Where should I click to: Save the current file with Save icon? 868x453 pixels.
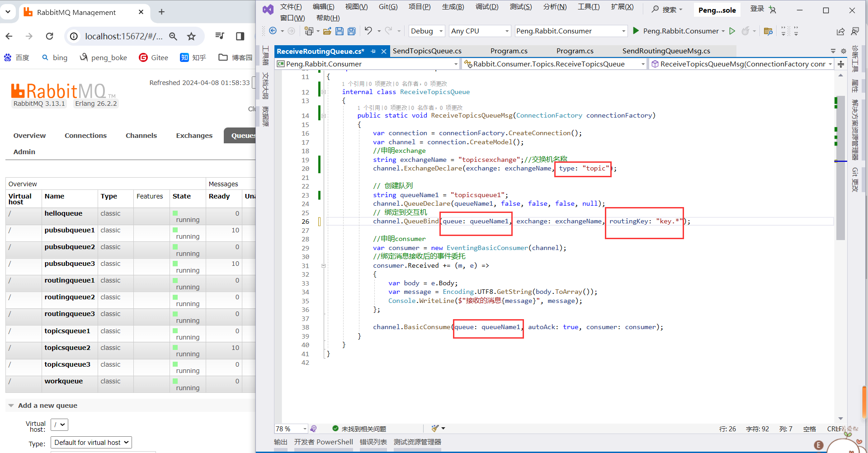pos(340,31)
